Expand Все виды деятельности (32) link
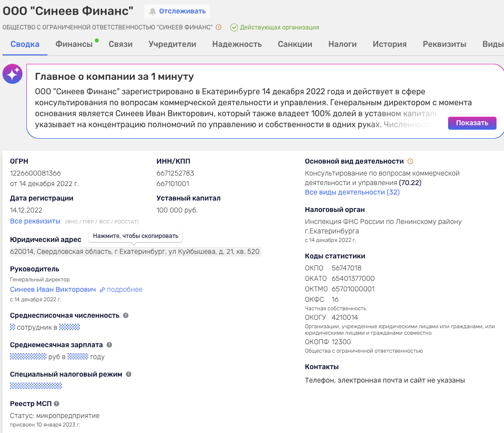The image size is (504, 433). (352, 192)
